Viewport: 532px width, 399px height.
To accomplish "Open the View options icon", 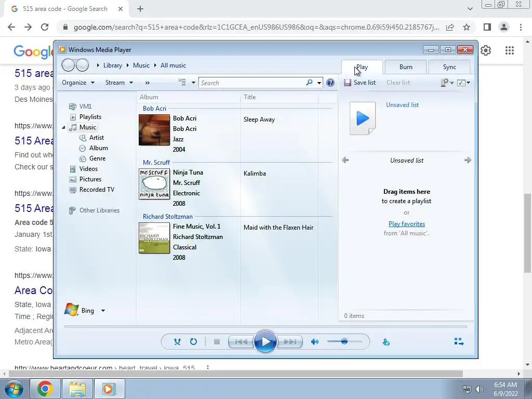I will (x=182, y=83).
